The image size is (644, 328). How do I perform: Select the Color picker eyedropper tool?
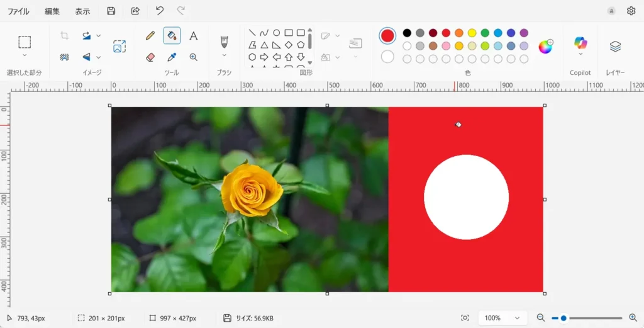click(172, 57)
